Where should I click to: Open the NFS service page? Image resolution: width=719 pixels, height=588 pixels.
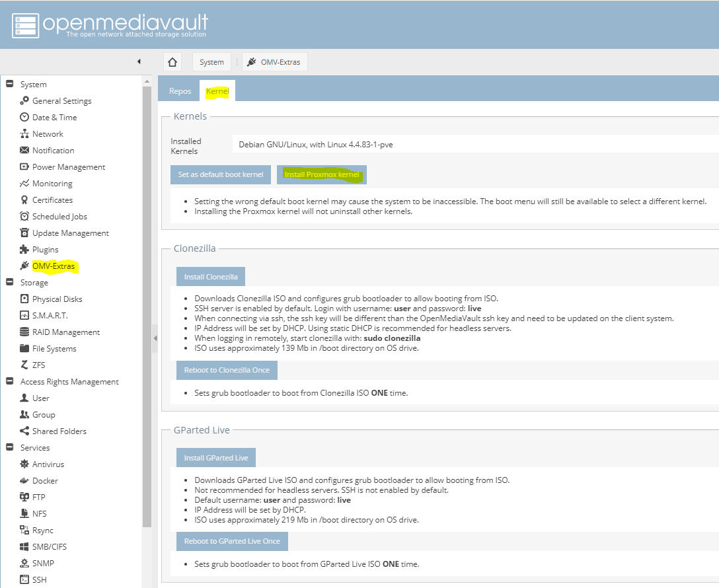(39, 513)
